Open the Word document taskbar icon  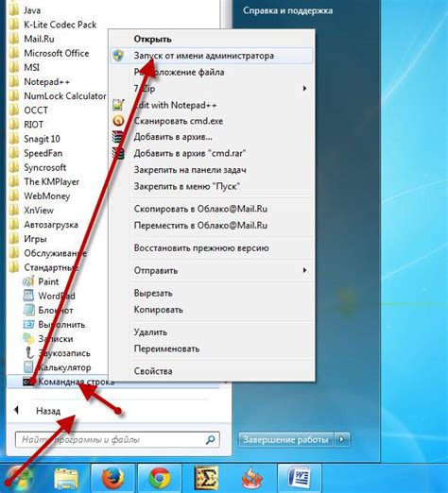300,478
